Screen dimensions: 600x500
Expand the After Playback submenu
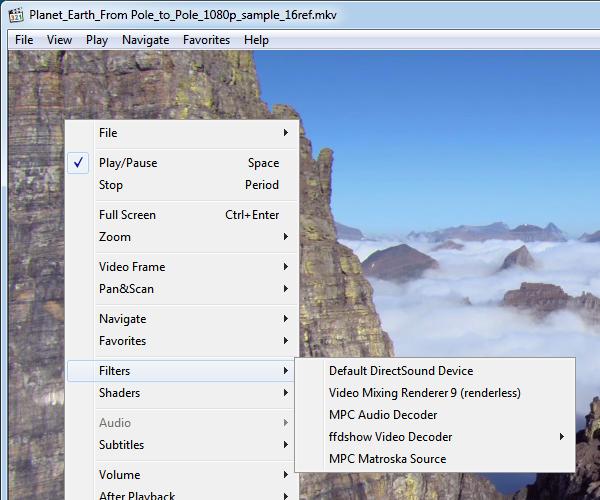coord(182,494)
